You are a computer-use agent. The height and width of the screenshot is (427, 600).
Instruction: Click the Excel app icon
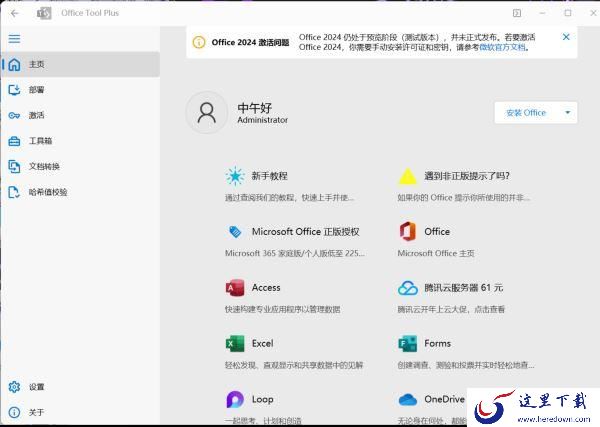pyautogui.click(x=235, y=344)
